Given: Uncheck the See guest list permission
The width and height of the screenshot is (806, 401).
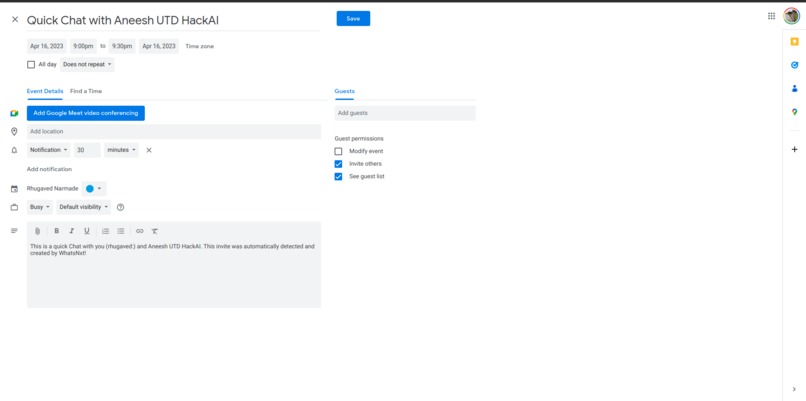Looking at the screenshot, I should 338,176.
